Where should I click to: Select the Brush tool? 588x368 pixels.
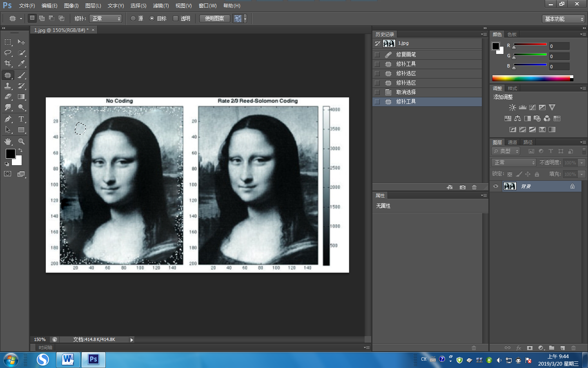point(21,75)
